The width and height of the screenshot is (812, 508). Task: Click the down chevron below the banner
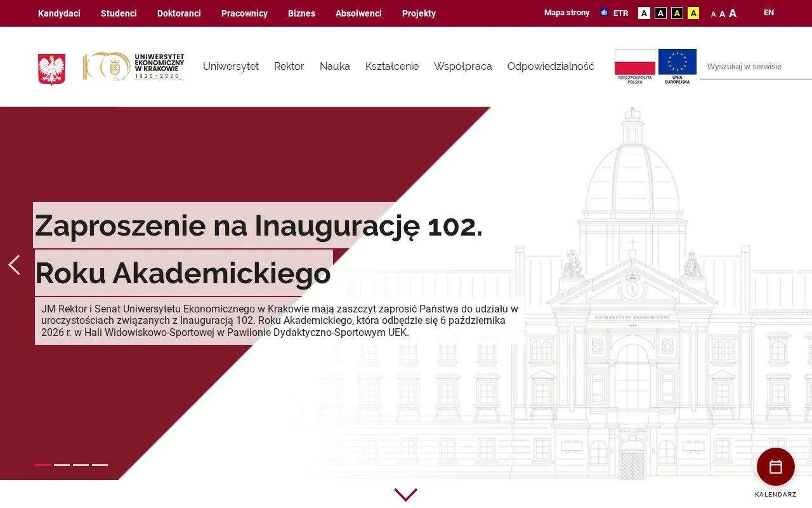click(x=406, y=495)
